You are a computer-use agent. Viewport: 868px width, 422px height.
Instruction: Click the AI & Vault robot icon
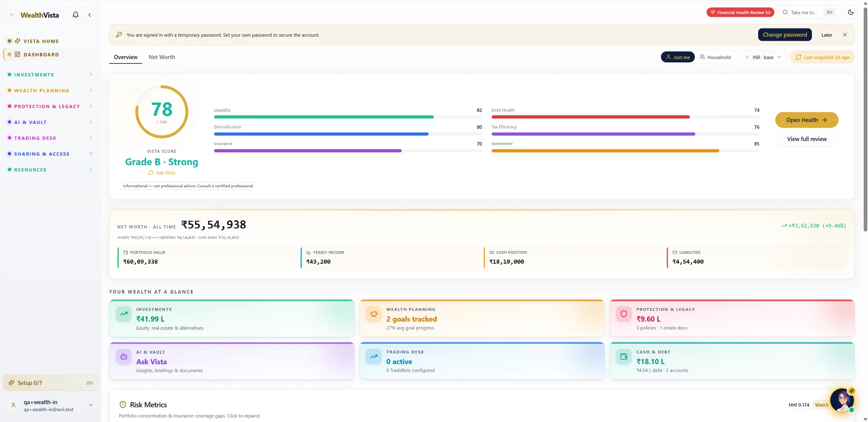click(123, 356)
